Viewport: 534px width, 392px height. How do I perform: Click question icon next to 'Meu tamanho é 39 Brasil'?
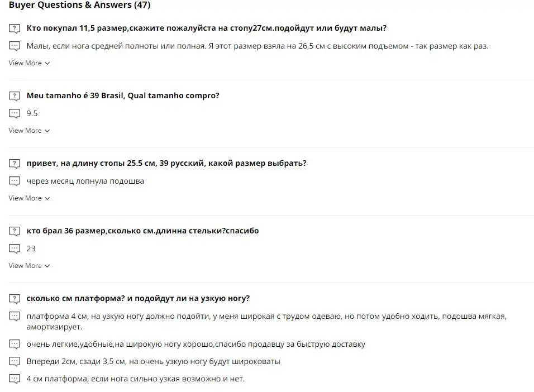click(x=15, y=96)
